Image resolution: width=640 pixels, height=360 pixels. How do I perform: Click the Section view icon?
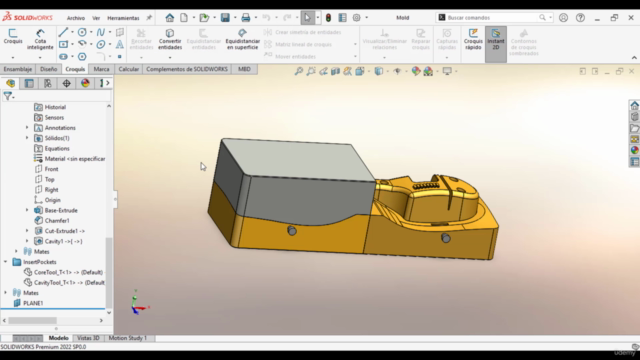coord(336,71)
